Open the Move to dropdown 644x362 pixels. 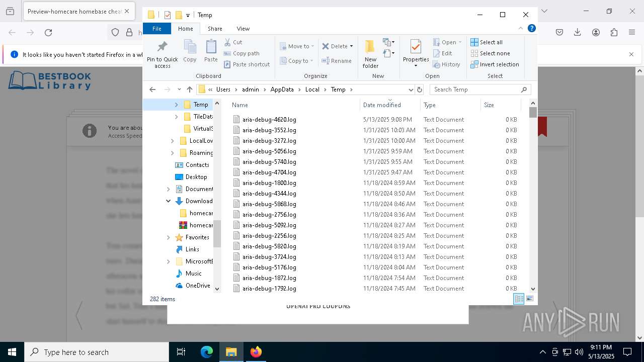[x=297, y=46]
